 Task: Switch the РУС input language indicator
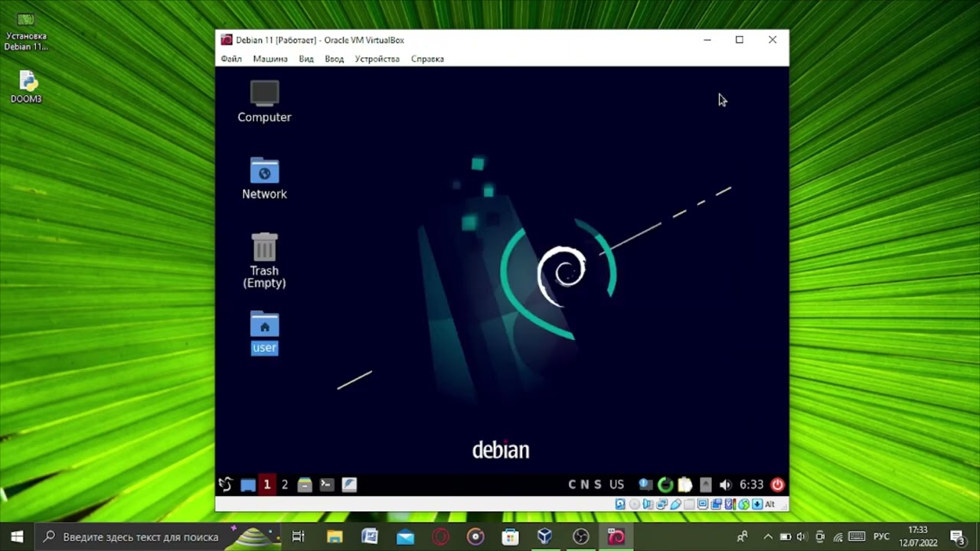click(x=881, y=536)
